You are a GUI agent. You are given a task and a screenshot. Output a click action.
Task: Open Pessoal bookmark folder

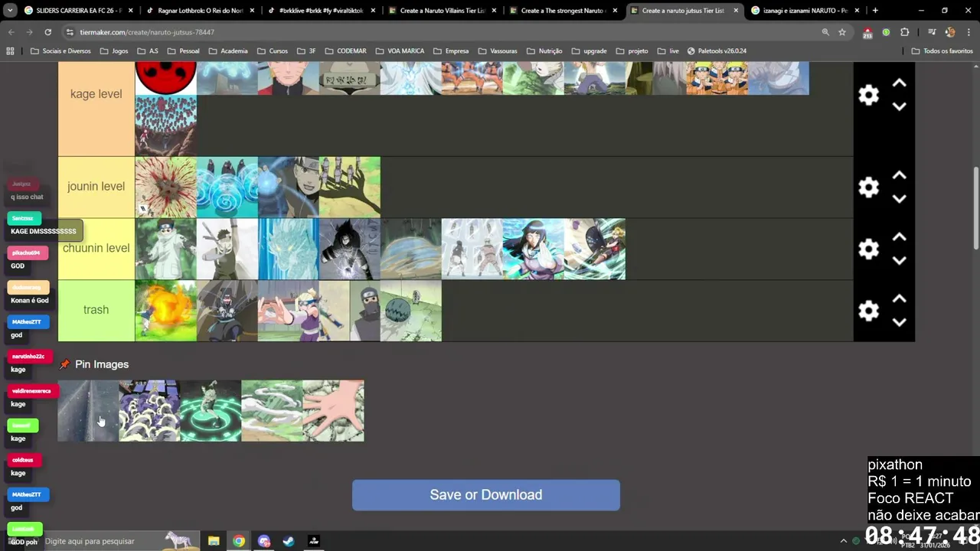pyautogui.click(x=183, y=51)
